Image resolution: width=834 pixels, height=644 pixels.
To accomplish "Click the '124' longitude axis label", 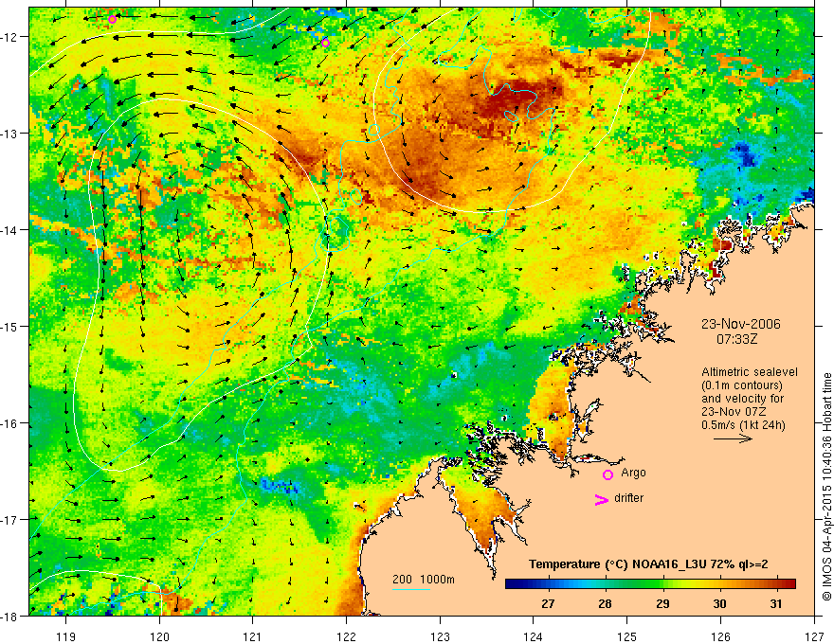I will coord(534,636).
